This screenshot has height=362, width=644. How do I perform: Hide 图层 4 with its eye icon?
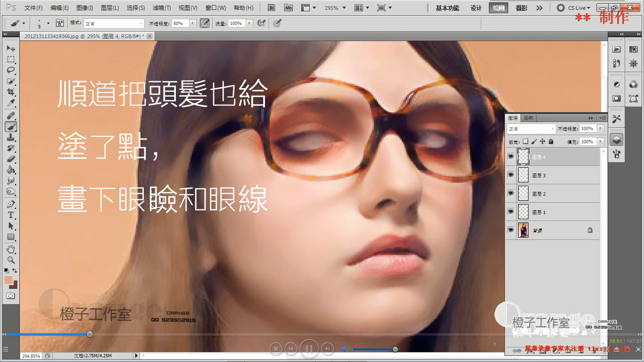(x=511, y=156)
